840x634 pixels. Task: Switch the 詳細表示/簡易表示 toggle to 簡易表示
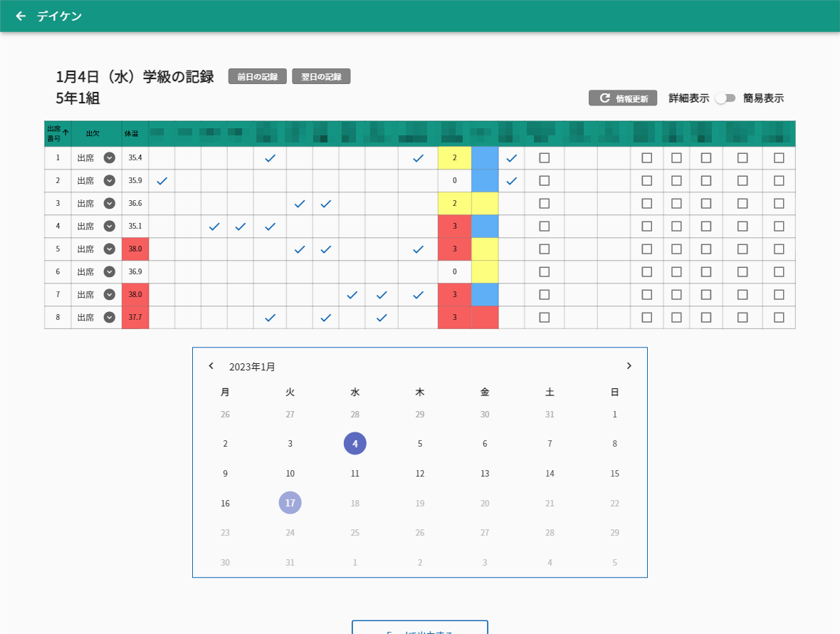(x=725, y=98)
